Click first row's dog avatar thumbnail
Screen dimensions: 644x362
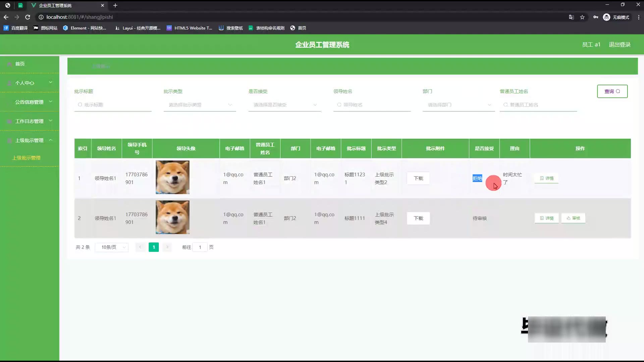pos(172,177)
